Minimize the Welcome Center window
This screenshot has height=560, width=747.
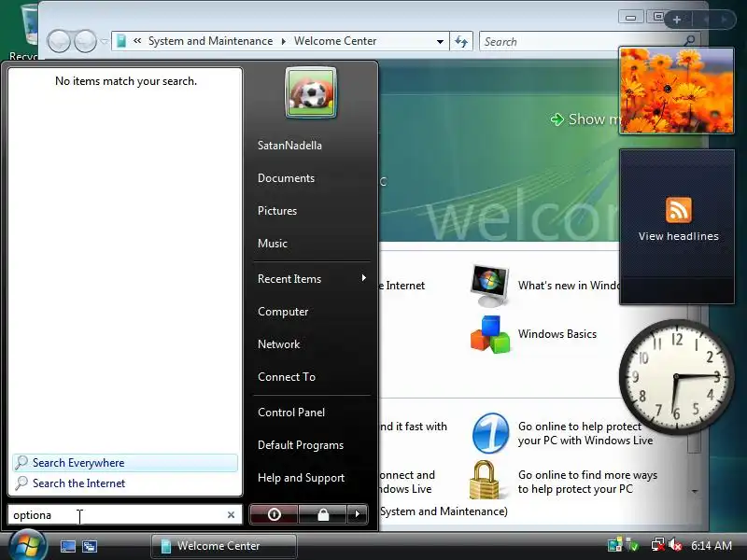pyautogui.click(x=631, y=18)
